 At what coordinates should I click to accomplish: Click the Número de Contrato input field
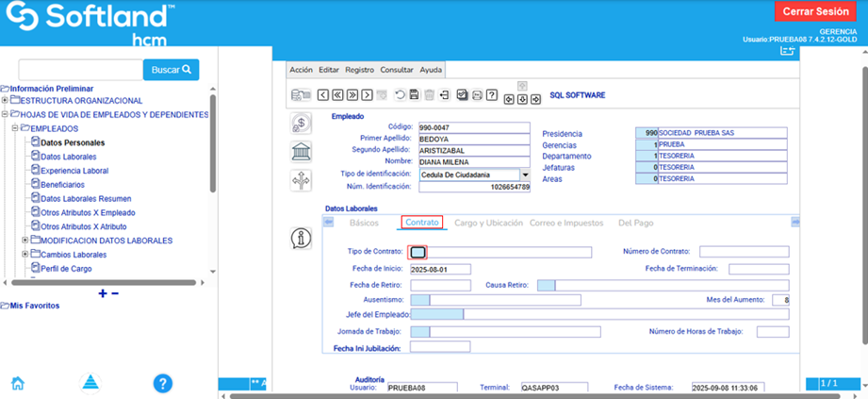pos(743,252)
